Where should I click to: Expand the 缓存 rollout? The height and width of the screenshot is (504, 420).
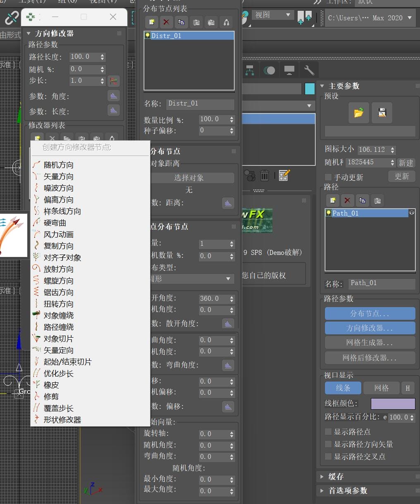coord(336,477)
